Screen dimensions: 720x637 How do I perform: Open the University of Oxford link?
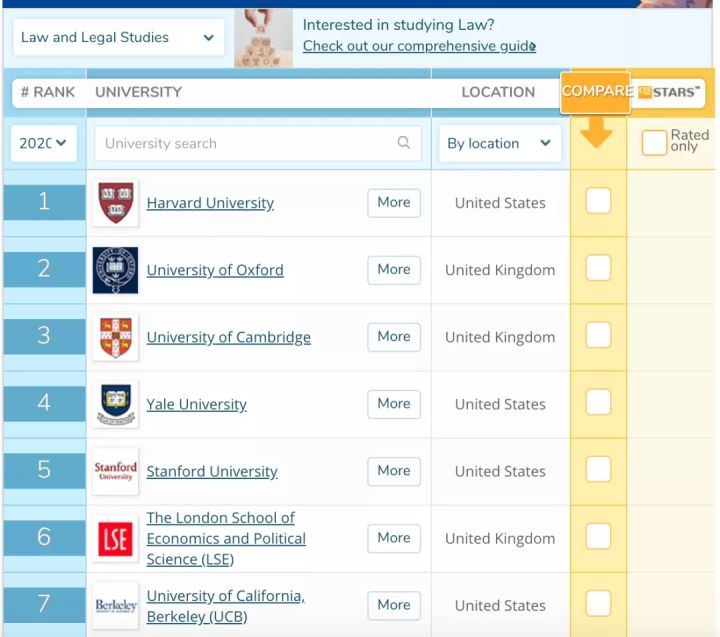coord(215,270)
